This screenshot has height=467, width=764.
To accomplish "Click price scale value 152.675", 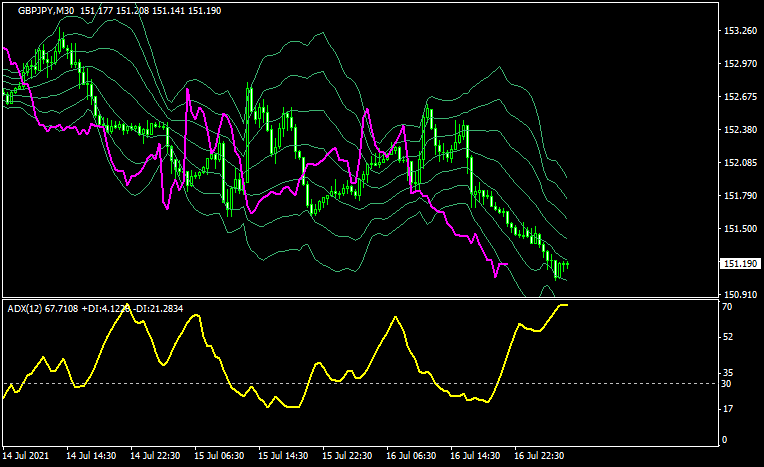I will click(741, 97).
